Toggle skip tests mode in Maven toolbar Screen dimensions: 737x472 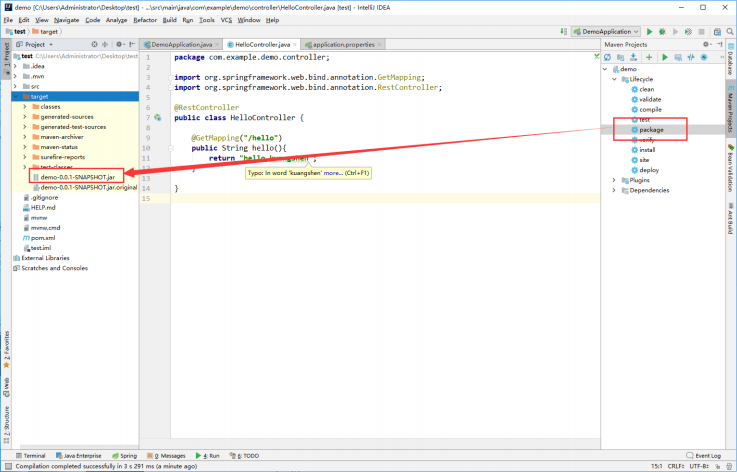click(x=704, y=57)
